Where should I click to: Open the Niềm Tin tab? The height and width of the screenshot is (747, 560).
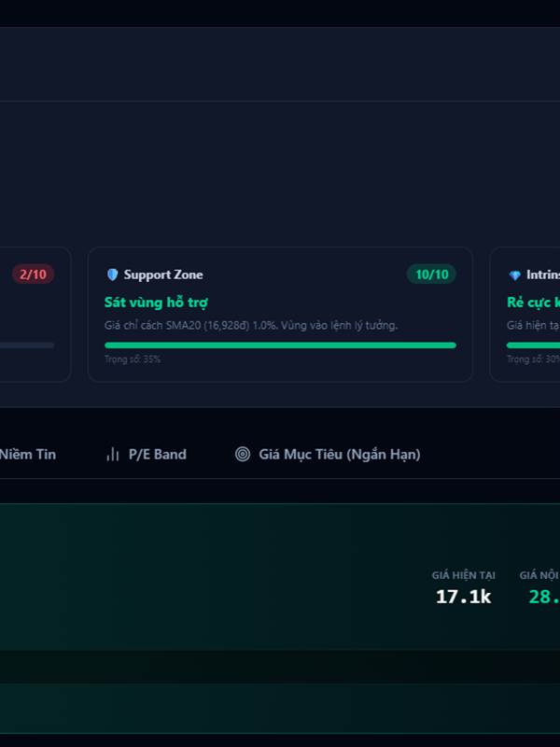click(x=28, y=455)
